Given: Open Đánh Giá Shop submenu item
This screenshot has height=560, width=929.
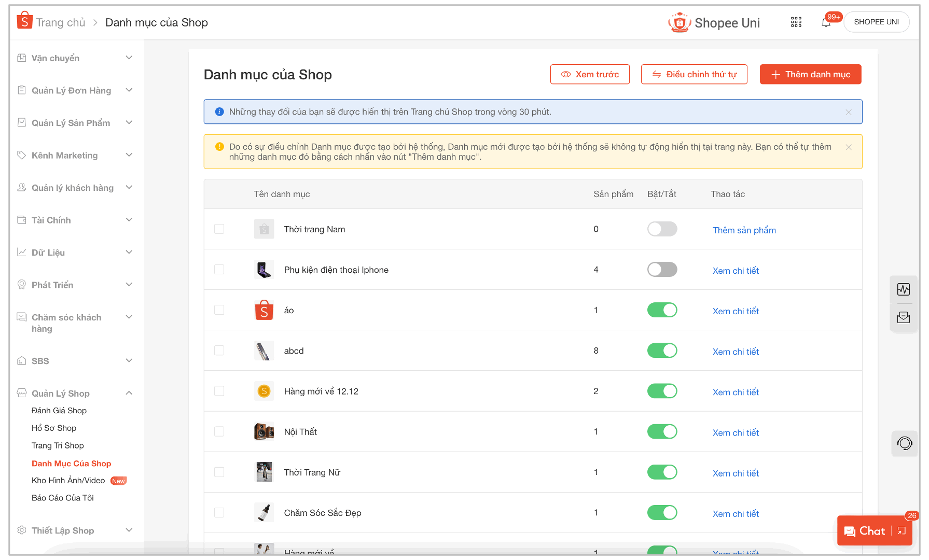Looking at the screenshot, I should 59,411.
